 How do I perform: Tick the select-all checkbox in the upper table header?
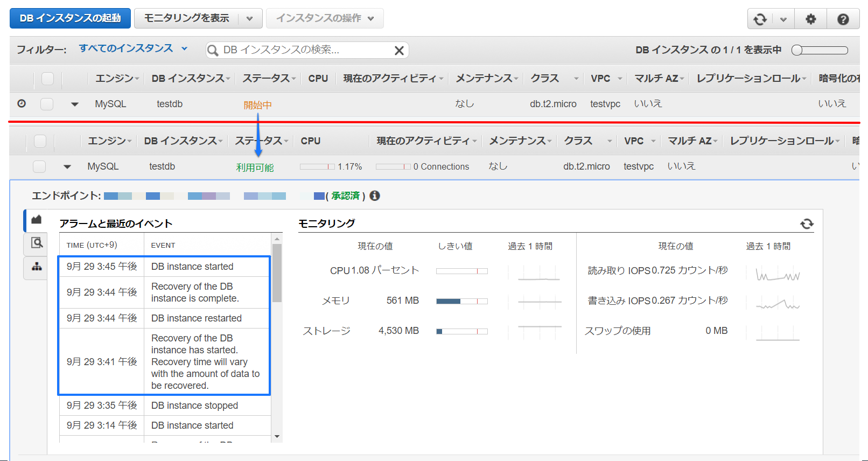click(x=48, y=79)
